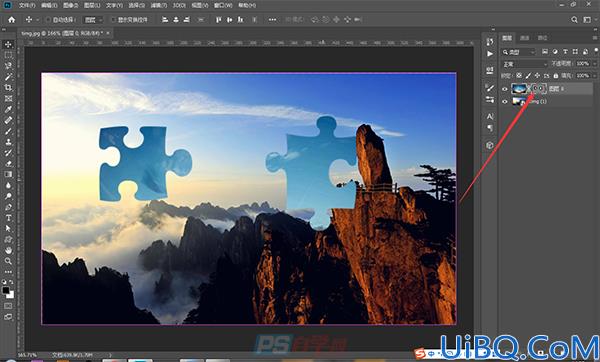Select the Path Selection tool
Screen dimensions: 600x362
coord(8,228)
